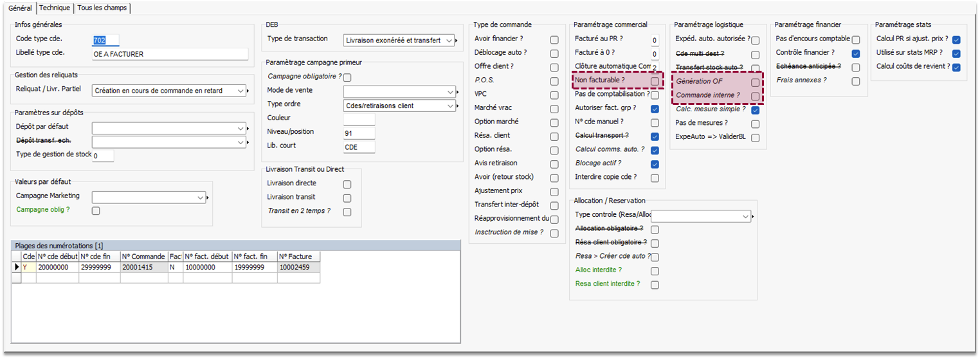The image size is (980, 359).
Task: Check the Commande interne option
Action: [x=756, y=97]
